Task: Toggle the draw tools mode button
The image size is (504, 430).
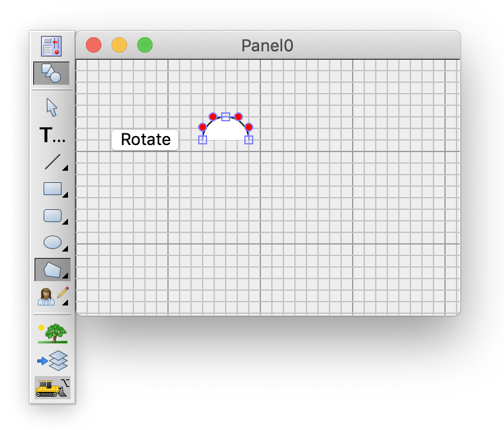Action: tap(51, 74)
